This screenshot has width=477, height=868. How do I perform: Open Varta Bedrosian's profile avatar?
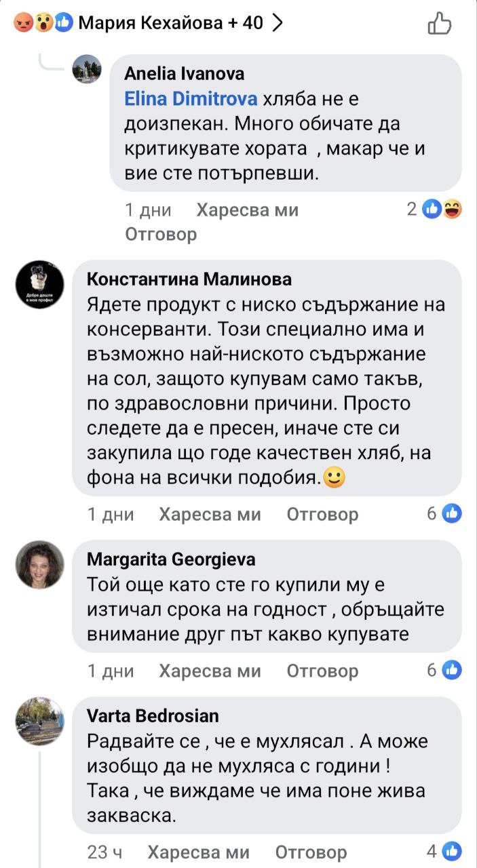(39, 721)
